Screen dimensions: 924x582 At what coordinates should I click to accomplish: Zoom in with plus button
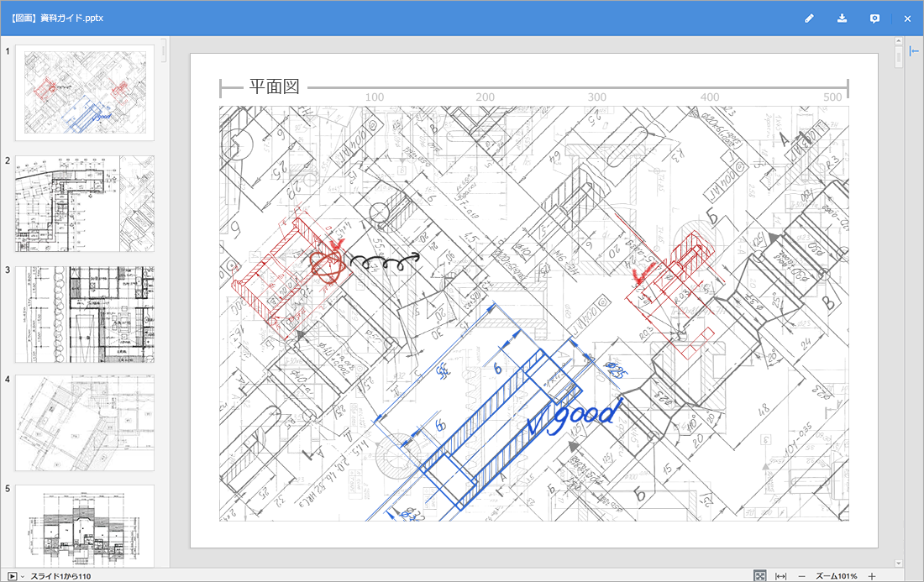[x=871, y=576]
